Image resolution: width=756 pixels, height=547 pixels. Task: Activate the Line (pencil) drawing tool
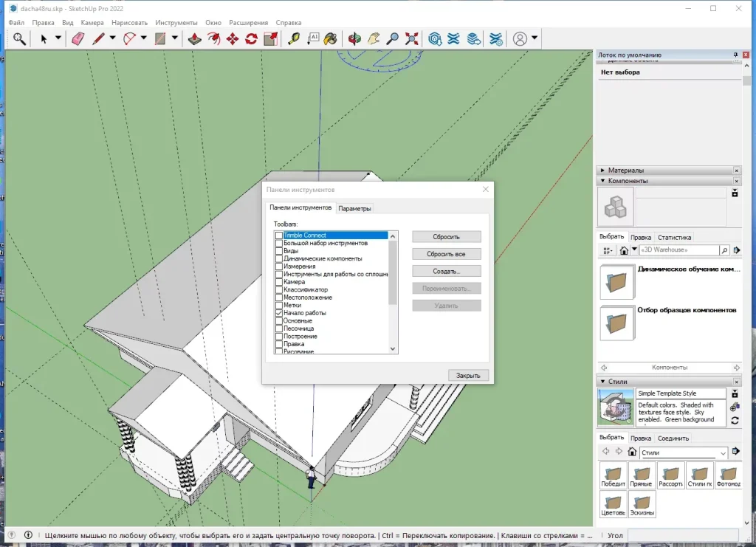[x=100, y=38]
